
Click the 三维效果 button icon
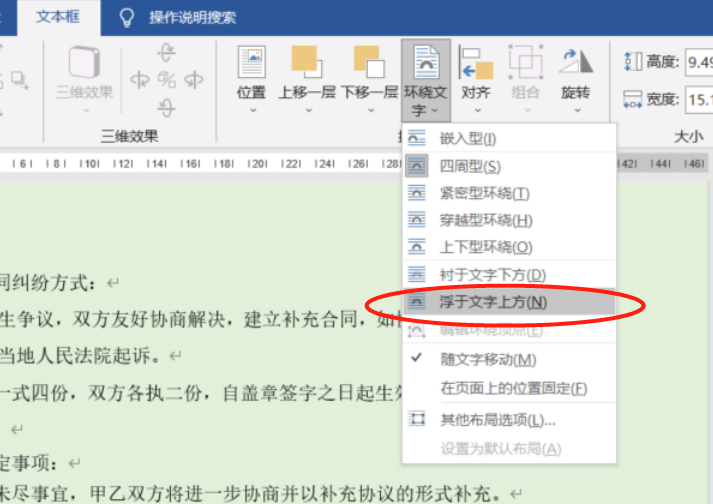coord(84,62)
